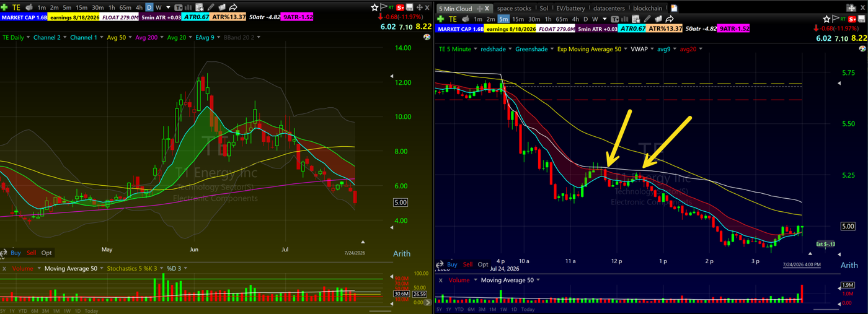Click the share arrow icon in right chart

(x=670, y=19)
